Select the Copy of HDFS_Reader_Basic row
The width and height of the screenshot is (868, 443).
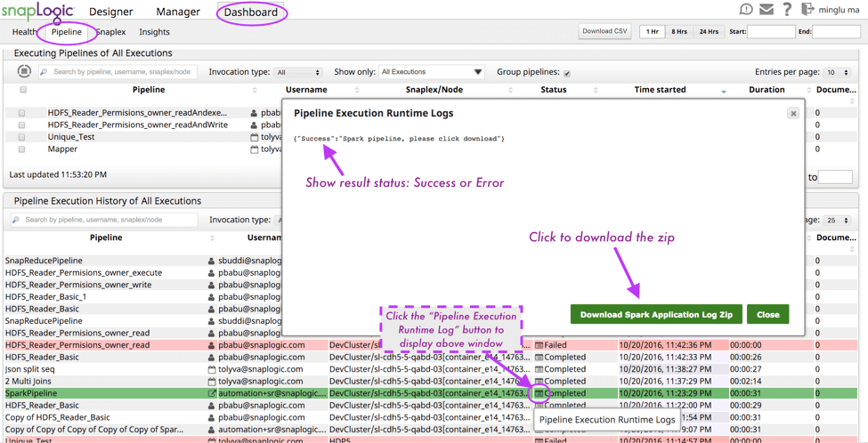tap(58, 417)
